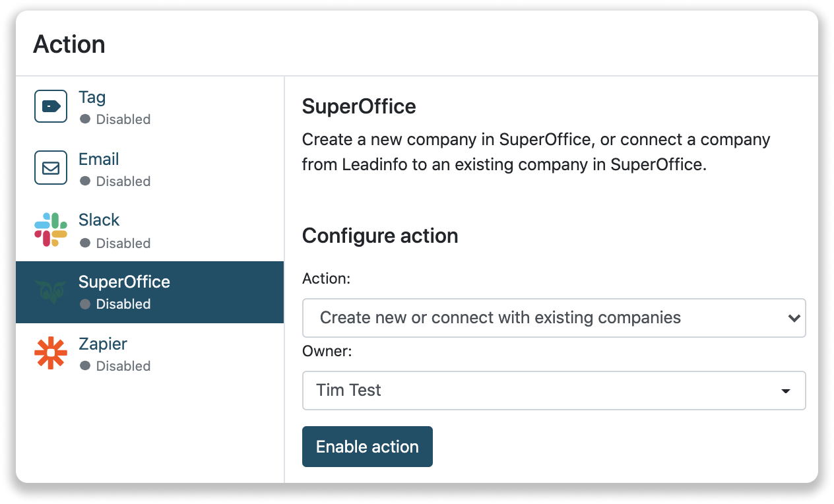This screenshot has width=834, height=504.
Task: Click the Enable action button
Action: click(x=367, y=447)
